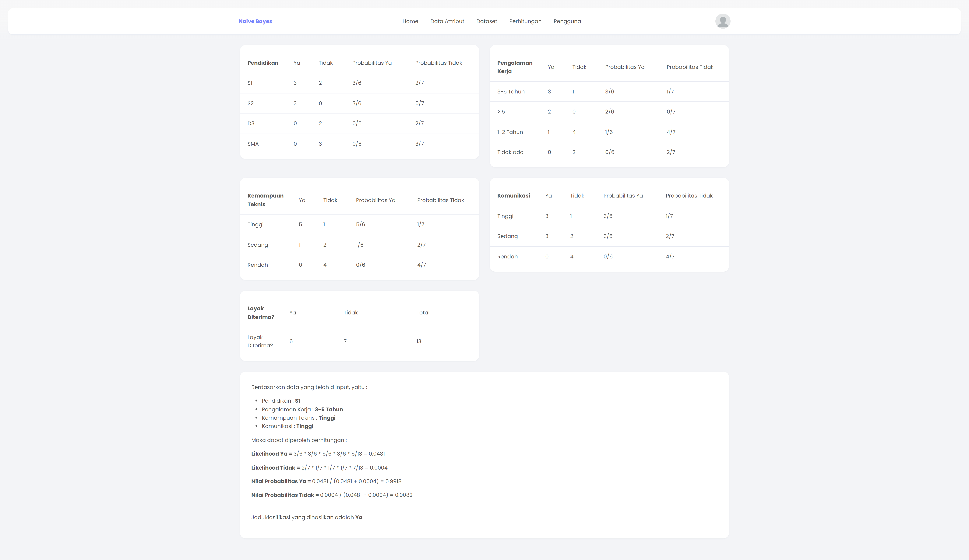The height and width of the screenshot is (560, 969).
Task: Go to the Home menu item
Action: click(x=410, y=21)
